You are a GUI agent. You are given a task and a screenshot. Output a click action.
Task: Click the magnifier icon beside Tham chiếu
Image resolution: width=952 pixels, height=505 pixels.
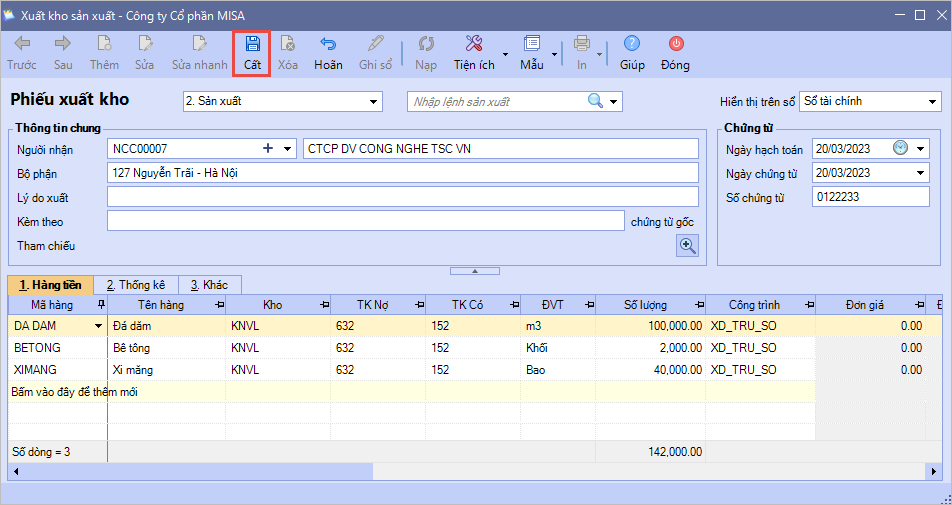[x=687, y=246]
